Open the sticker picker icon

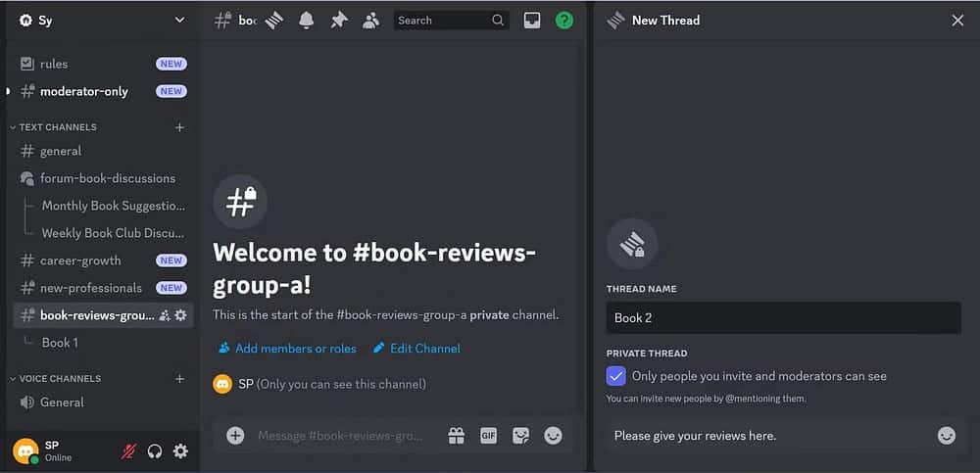[x=520, y=436]
